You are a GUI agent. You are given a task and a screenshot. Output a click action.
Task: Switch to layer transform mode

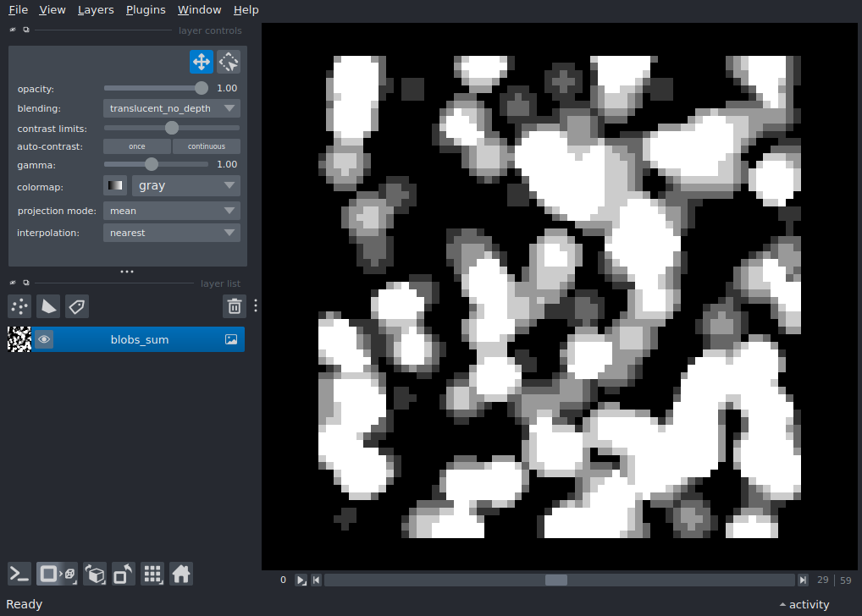pyautogui.click(x=228, y=61)
